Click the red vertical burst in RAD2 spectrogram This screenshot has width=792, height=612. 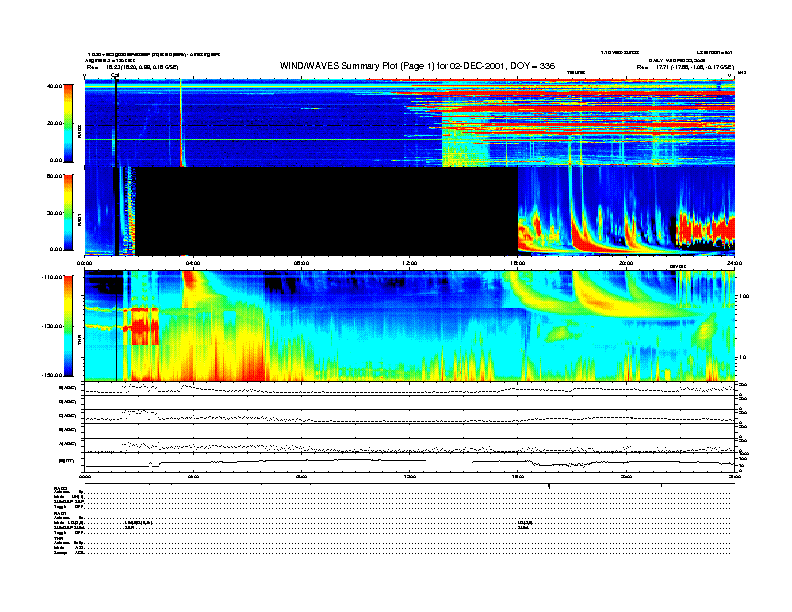tap(181, 123)
